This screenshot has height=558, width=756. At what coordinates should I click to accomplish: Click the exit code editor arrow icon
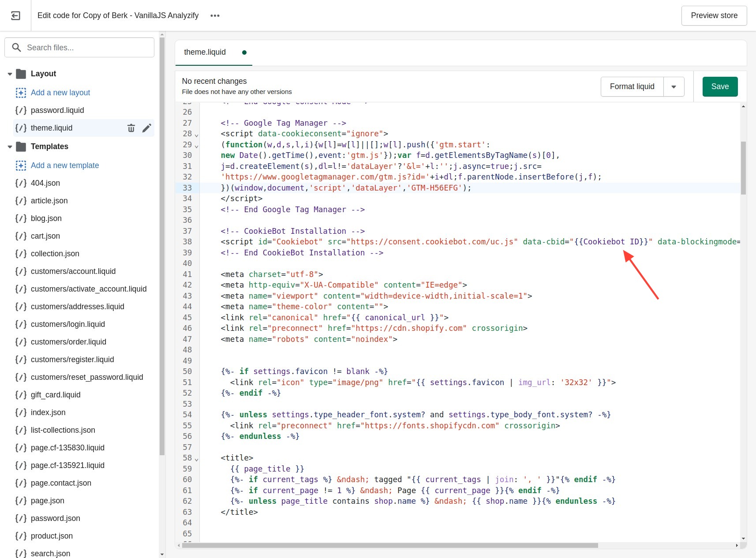click(15, 15)
